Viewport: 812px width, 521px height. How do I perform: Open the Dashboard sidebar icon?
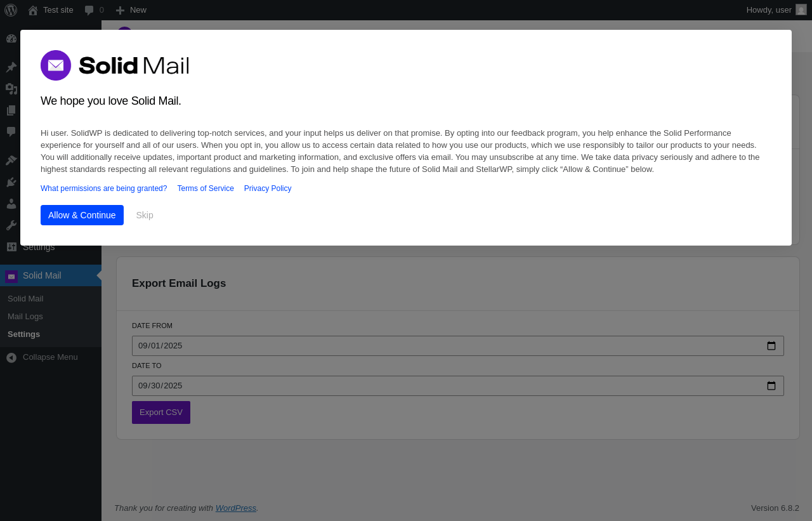[x=11, y=38]
